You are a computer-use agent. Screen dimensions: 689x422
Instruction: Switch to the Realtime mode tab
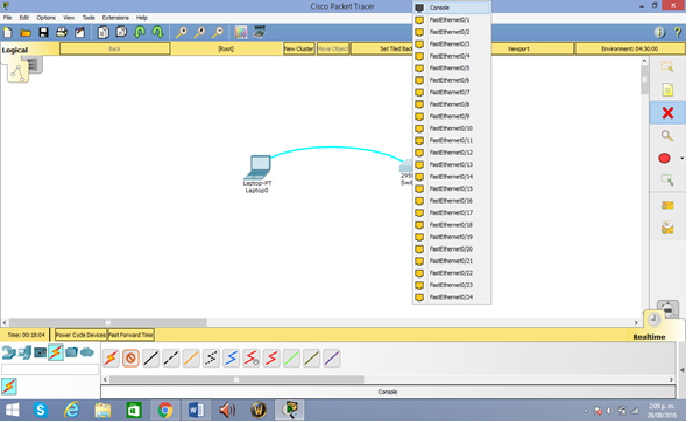pyautogui.click(x=650, y=337)
